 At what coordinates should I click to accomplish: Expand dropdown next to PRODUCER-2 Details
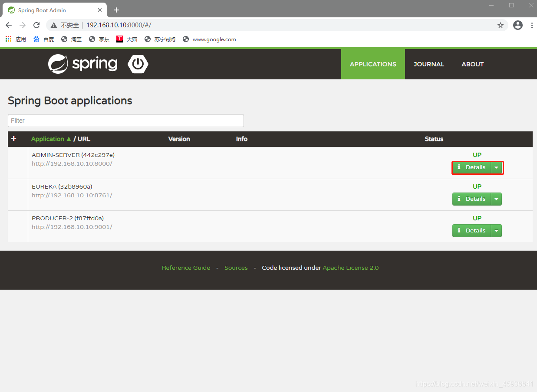pos(496,231)
